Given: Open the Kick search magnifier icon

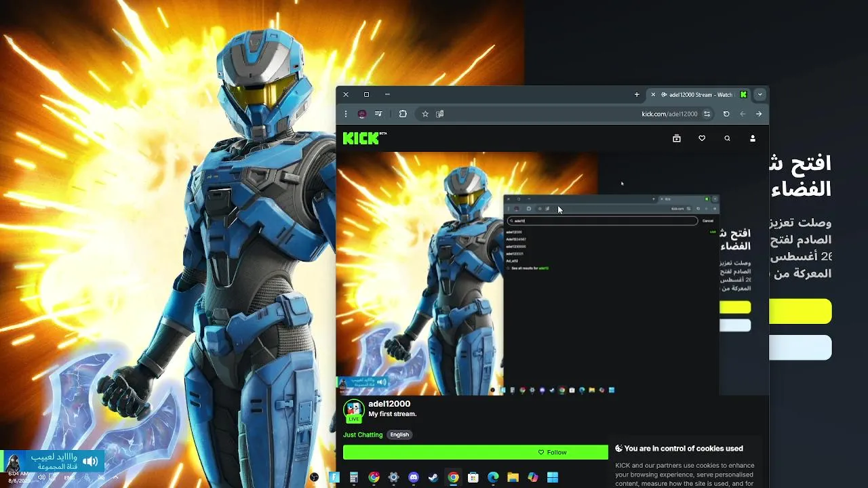Looking at the screenshot, I should [x=727, y=138].
